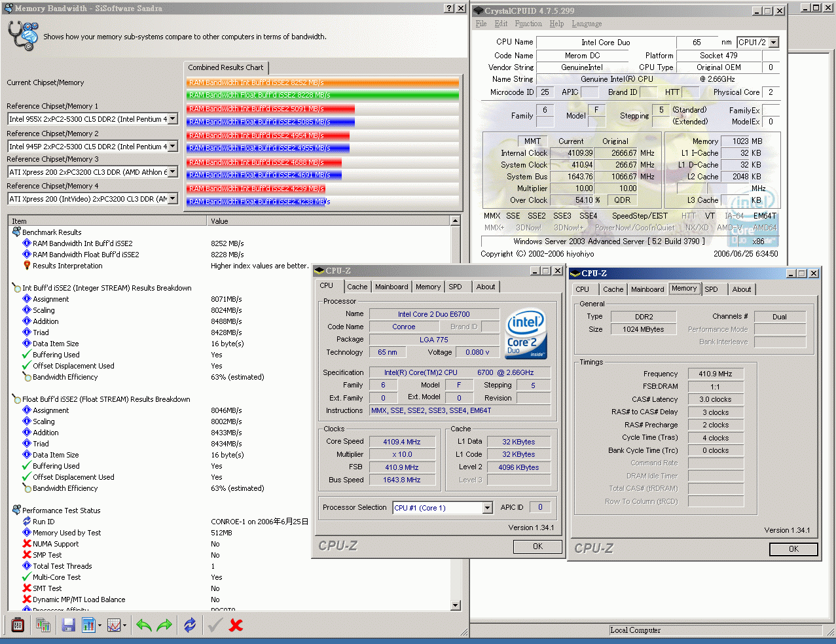Image resolution: width=836 pixels, height=644 pixels.
Task: Click the Core Speed 4109.4 MHz field
Action: pos(402,442)
